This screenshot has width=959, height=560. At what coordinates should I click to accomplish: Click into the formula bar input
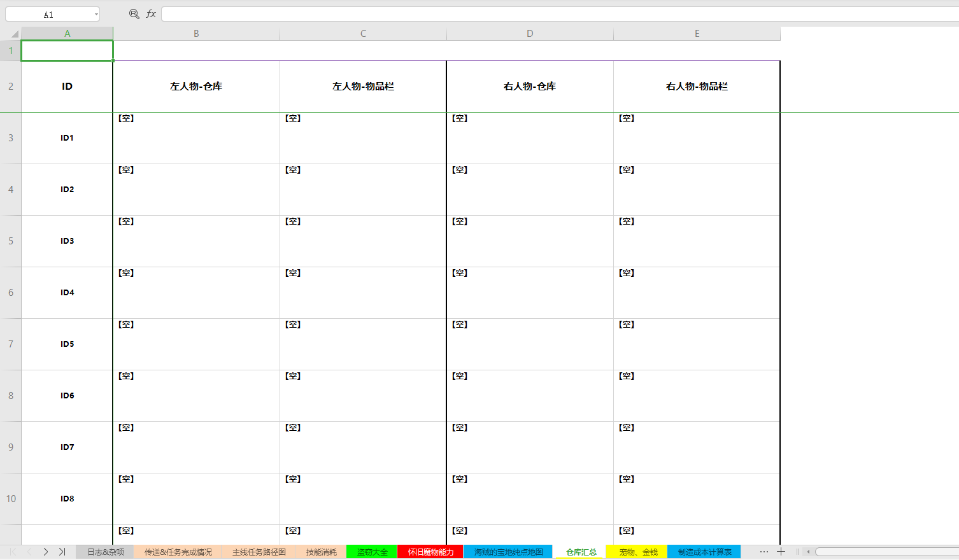click(560, 14)
